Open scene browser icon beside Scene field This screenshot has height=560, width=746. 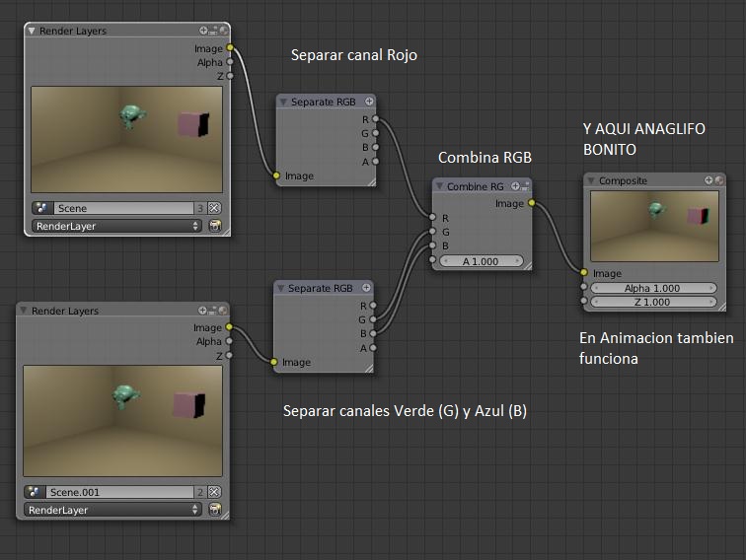[x=41, y=208]
